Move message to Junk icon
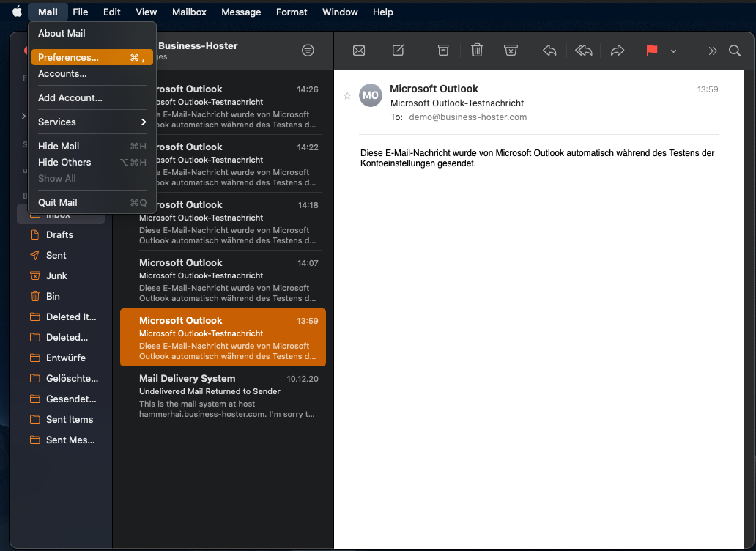This screenshot has height=551, width=756. coord(511,50)
